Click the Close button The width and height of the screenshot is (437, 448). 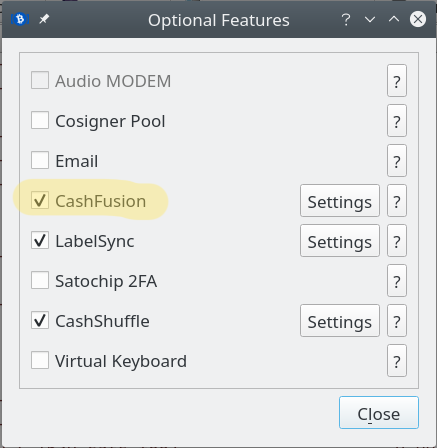click(379, 413)
